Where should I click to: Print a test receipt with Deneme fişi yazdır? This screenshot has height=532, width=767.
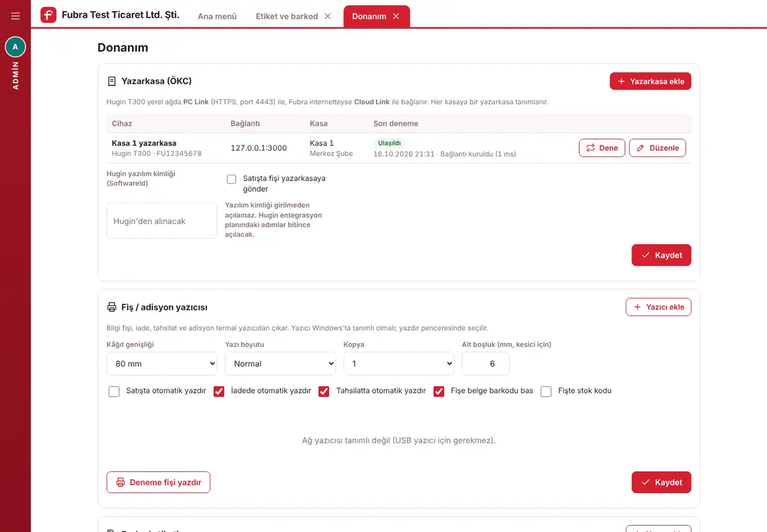click(x=159, y=482)
